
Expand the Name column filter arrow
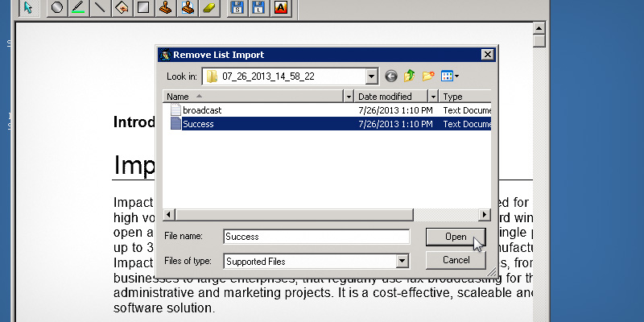click(x=349, y=96)
